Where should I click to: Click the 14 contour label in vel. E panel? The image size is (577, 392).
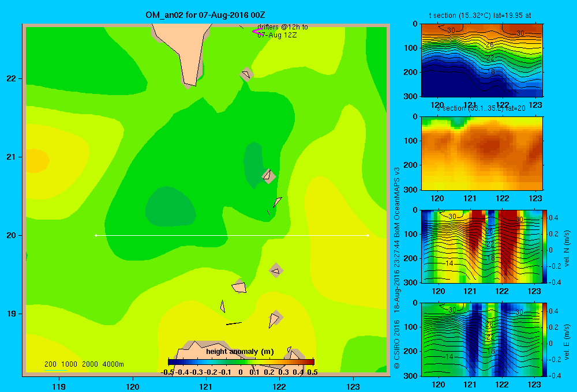pyautogui.click(x=449, y=356)
